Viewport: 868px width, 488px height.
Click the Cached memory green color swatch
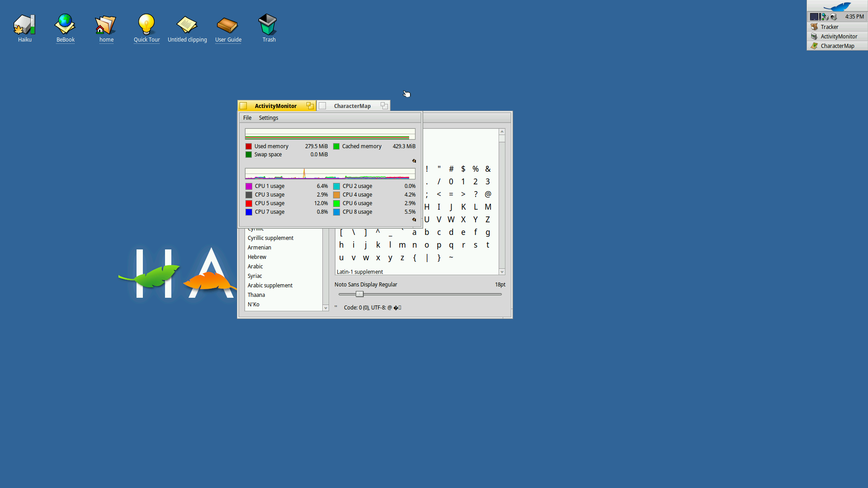point(336,146)
